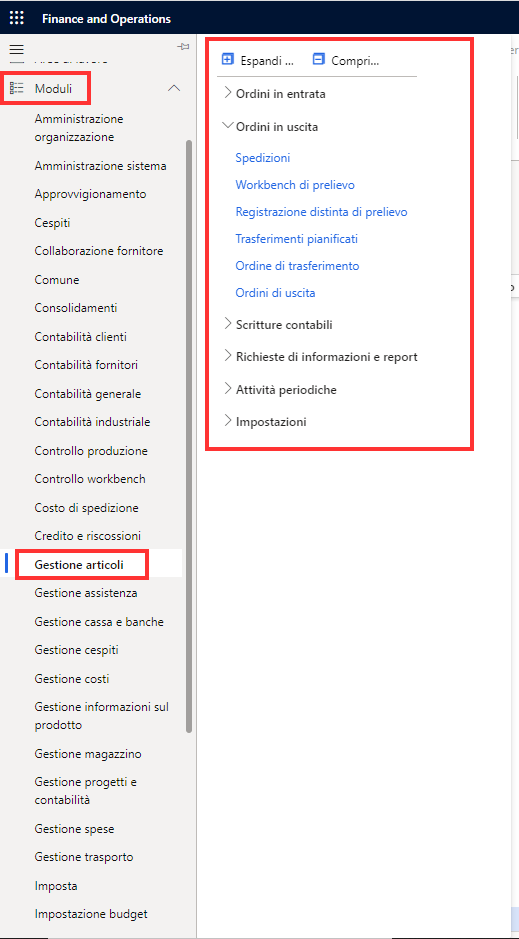Click the Moduli list icon
Viewport: 519px width, 939px height.
pos(17,89)
